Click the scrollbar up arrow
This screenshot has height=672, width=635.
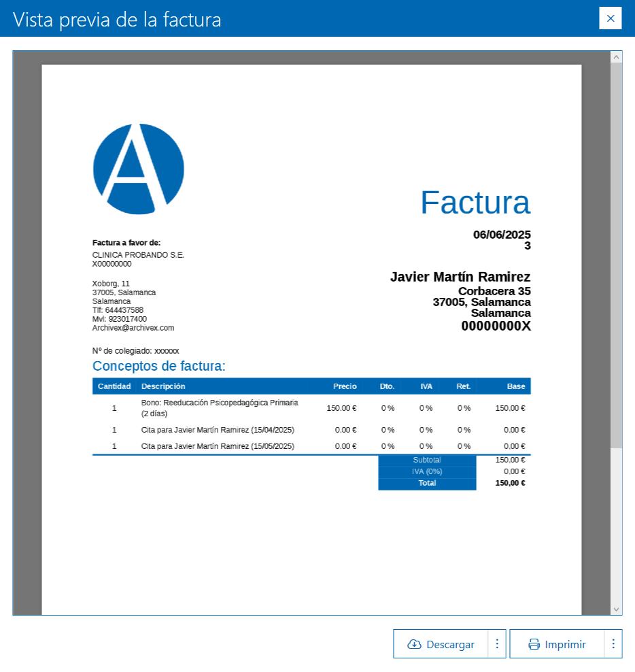[617, 56]
